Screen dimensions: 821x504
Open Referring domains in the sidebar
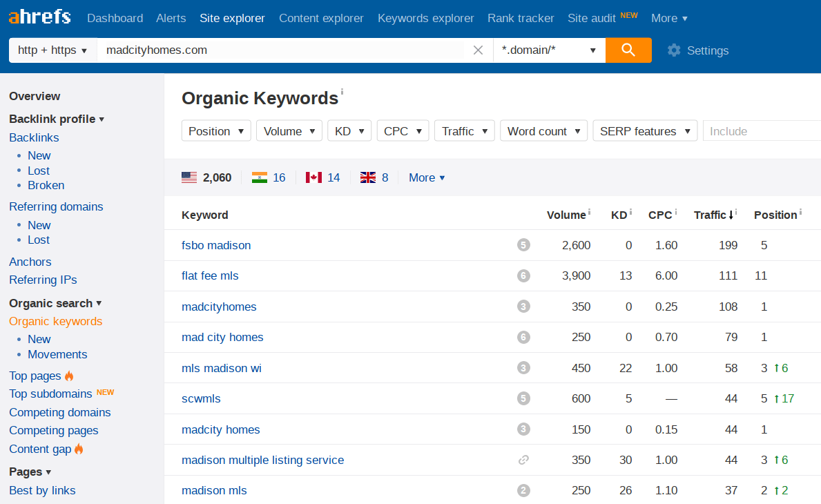(56, 206)
